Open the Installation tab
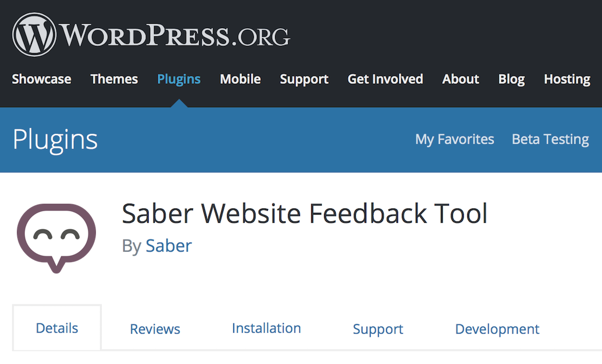This screenshot has height=364, width=602. tap(266, 328)
